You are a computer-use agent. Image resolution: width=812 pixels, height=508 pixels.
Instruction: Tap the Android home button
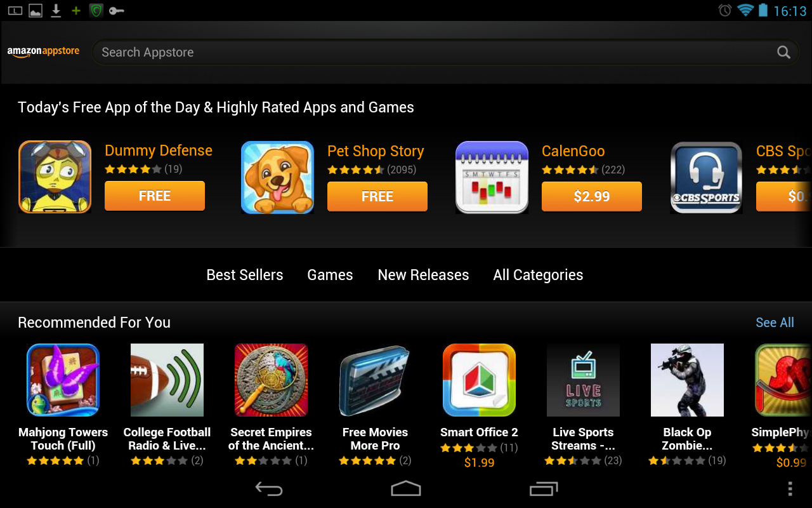click(x=406, y=488)
